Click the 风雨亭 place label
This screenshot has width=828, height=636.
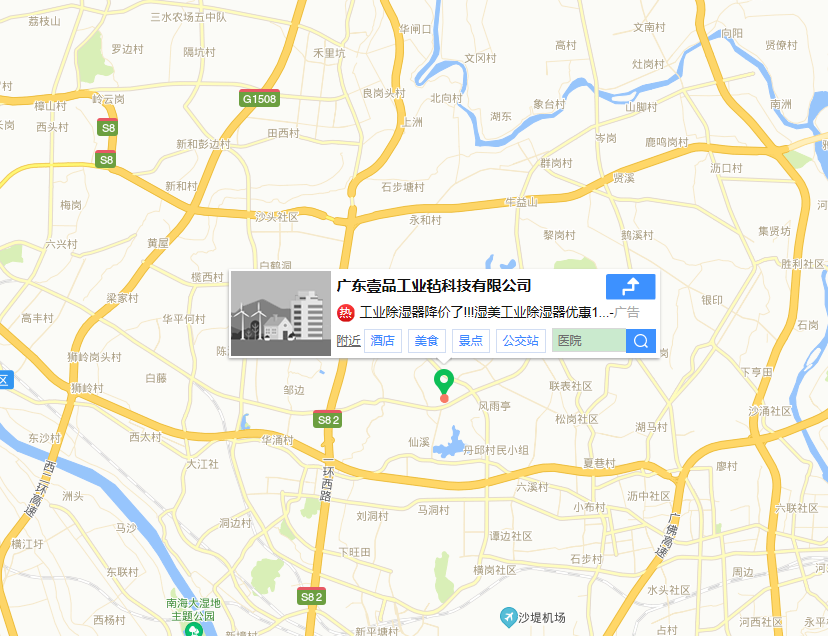pos(494,406)
